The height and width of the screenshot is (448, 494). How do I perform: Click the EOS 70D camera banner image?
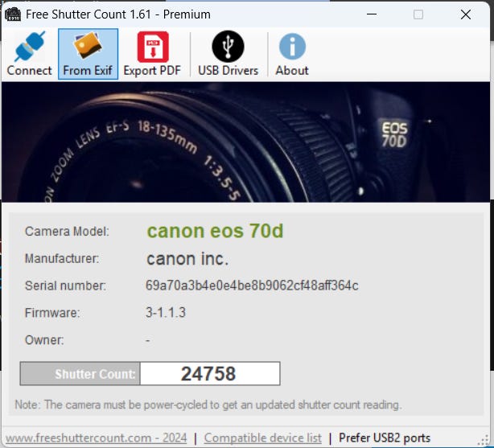coord(245,142)
